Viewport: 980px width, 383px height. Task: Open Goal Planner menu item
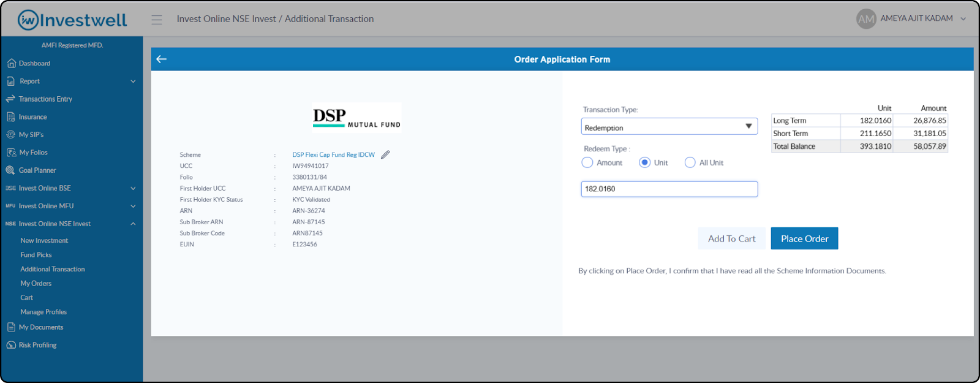point(37,170)
